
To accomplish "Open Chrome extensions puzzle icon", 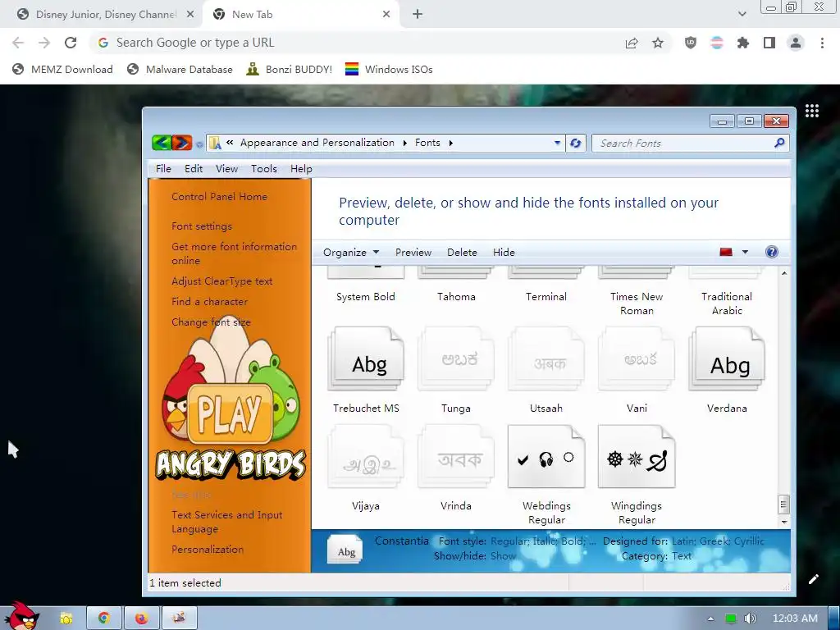I will click(x=743, y=43).
